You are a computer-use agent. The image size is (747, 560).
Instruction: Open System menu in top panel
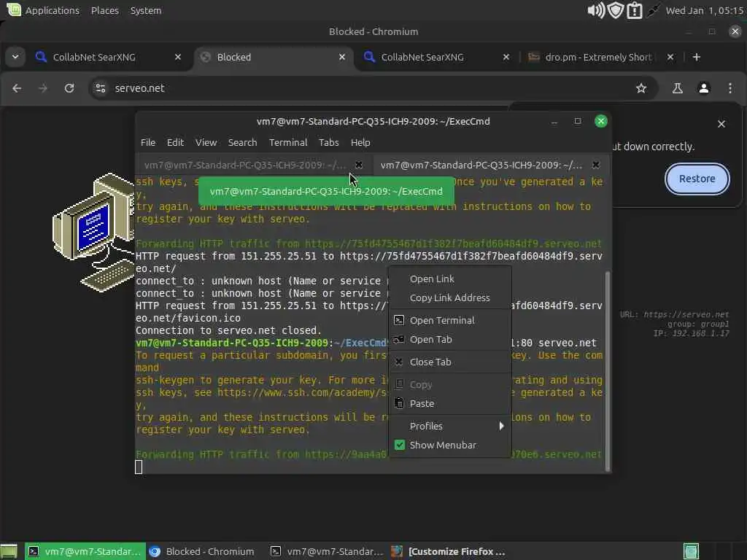click(146, 10)
